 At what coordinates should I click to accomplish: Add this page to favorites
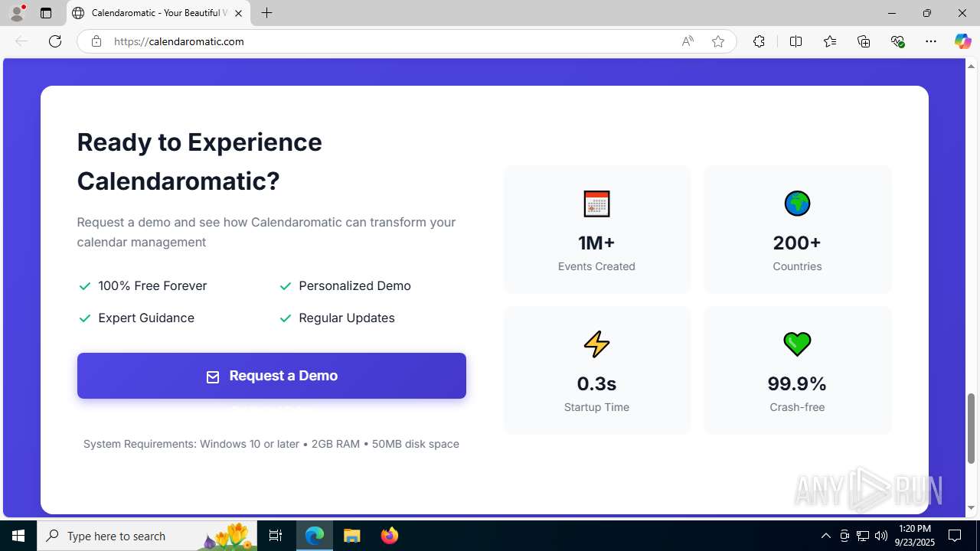coord(718,41)
